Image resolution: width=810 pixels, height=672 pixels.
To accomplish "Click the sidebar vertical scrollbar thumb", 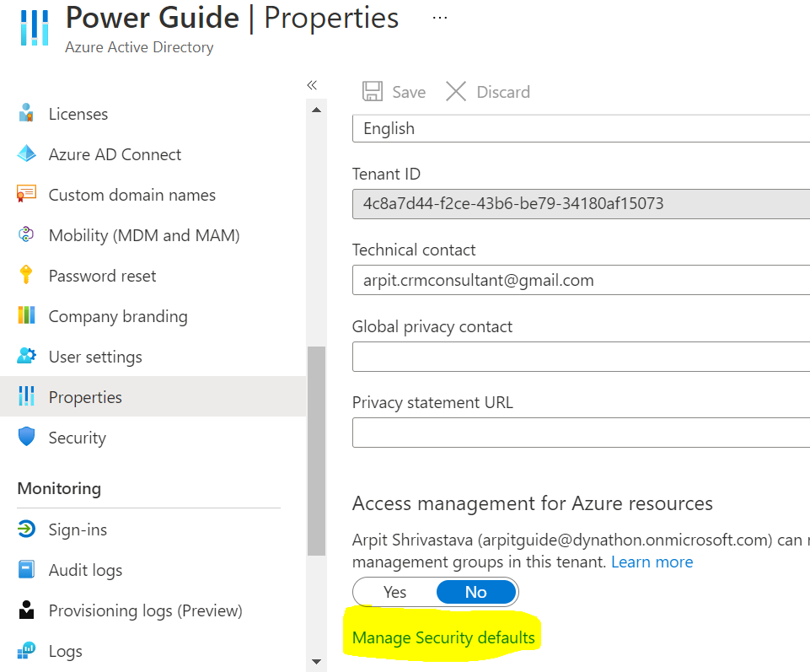I will pos(316,451).
